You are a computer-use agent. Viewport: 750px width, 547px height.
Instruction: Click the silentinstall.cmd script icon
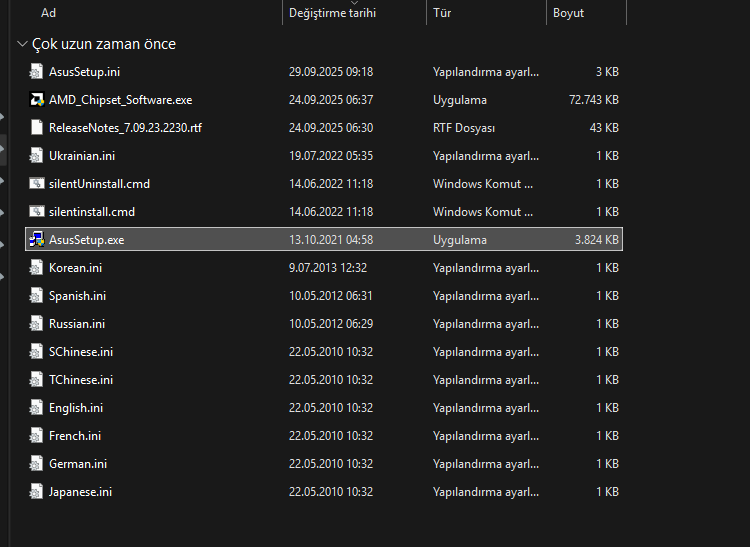(36, 212)
